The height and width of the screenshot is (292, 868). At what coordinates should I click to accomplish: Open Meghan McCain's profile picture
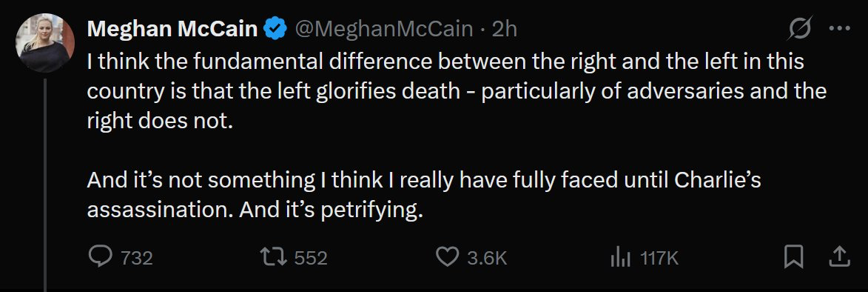coord(45,43)
